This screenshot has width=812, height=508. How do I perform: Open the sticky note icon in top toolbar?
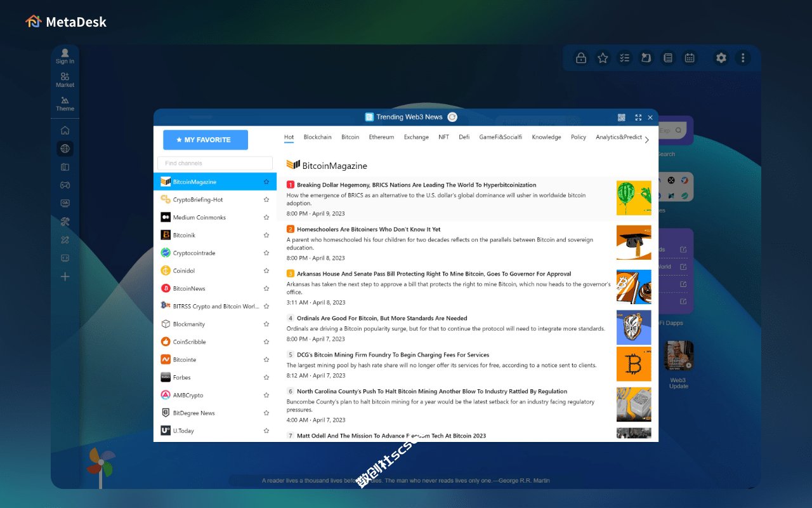coord(646,58)
